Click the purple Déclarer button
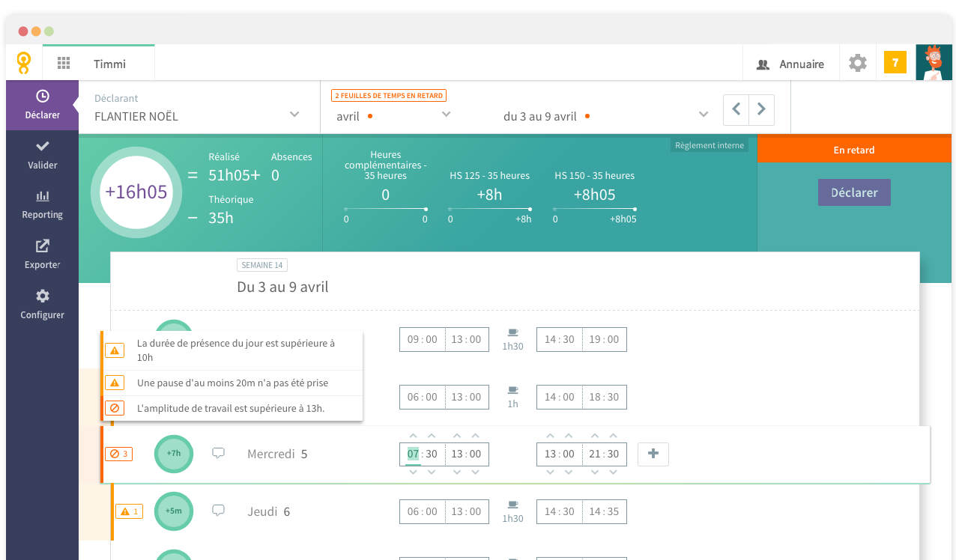The image size is (956, 560). [x=854, y=192]
